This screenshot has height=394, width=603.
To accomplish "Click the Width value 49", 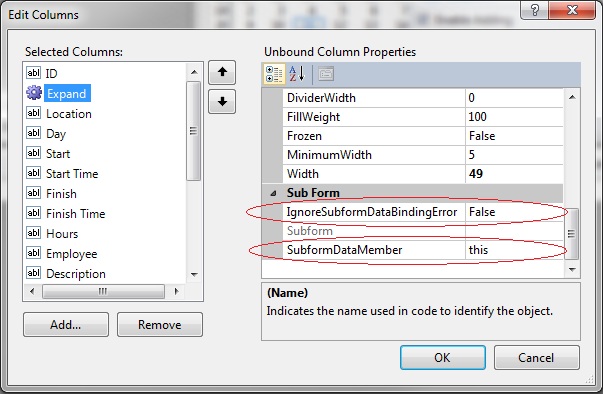I will coord(514,174).
